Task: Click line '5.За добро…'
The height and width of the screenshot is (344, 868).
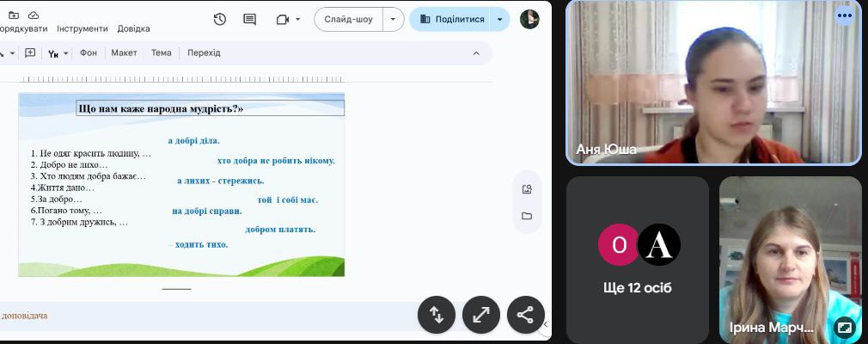Action: pyautogui.click(x=57, y=199)
